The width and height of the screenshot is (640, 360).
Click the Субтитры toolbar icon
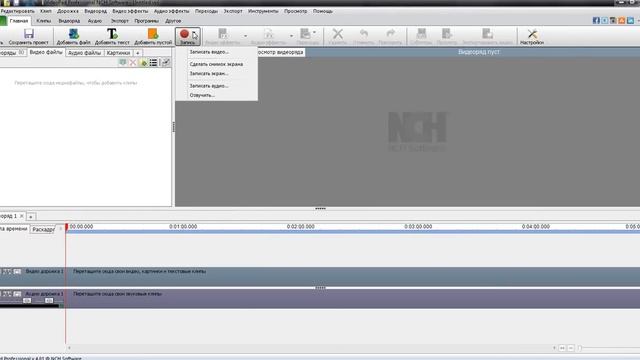coord(421,33)
